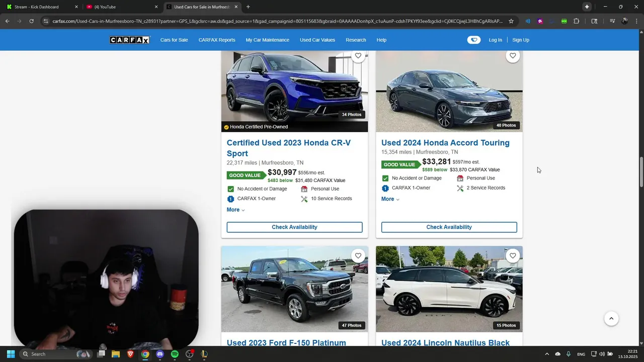Open the Used 2024 Honda Accord Touring title
Screen dimensions: 644x362
[445, 143]
